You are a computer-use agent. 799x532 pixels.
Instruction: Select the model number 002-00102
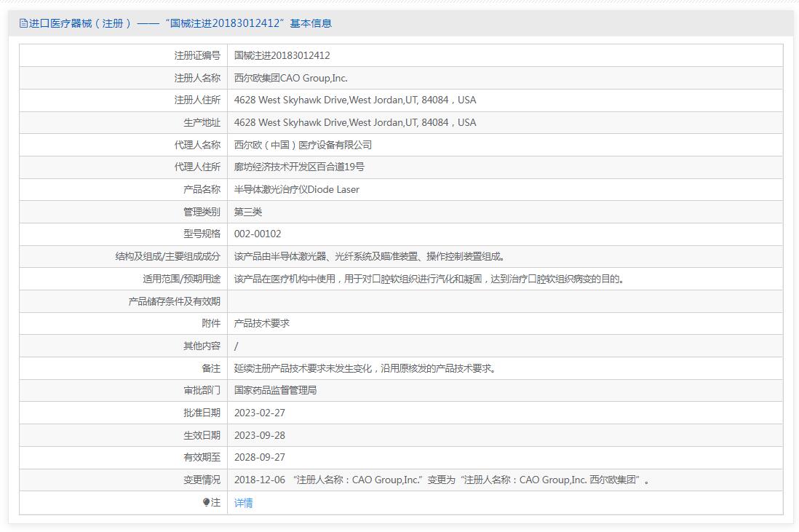(x=257, y=234)
